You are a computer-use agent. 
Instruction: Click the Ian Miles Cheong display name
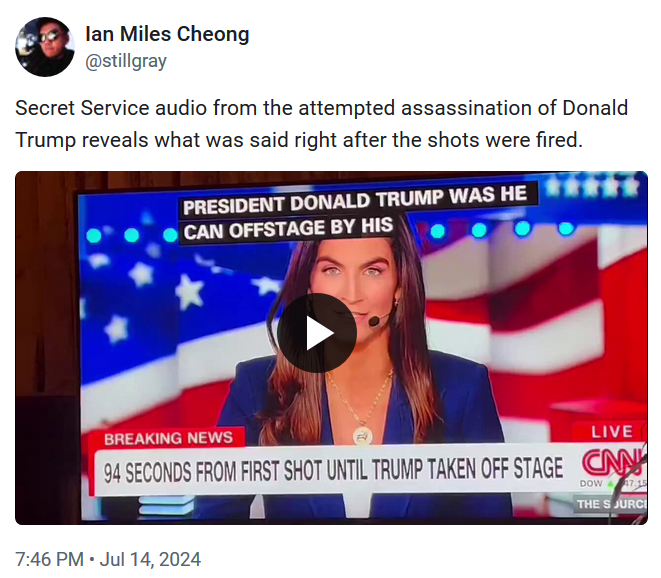[x=167, y=34]
